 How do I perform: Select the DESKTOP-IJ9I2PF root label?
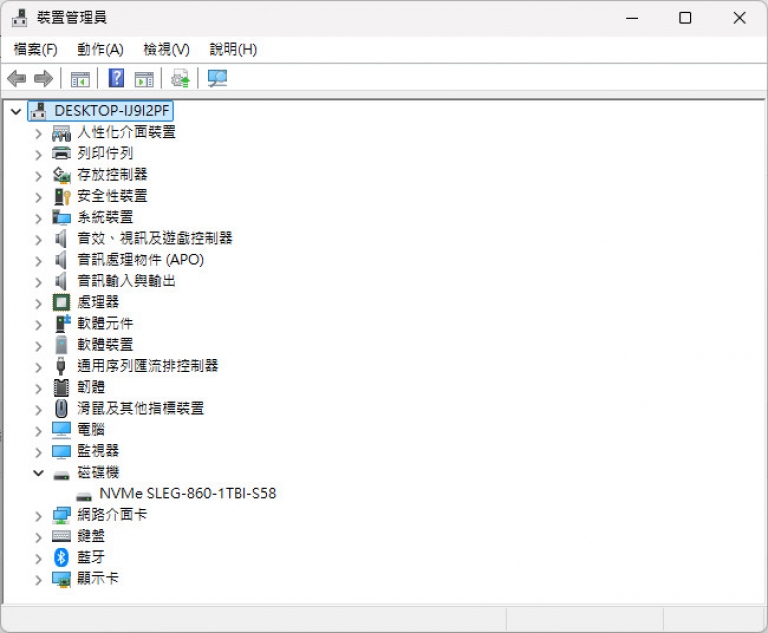[112, 111]
